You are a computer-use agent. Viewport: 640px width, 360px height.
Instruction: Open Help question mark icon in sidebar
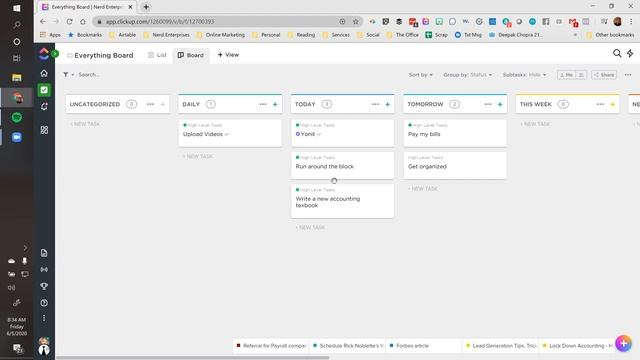coord(44,303)
